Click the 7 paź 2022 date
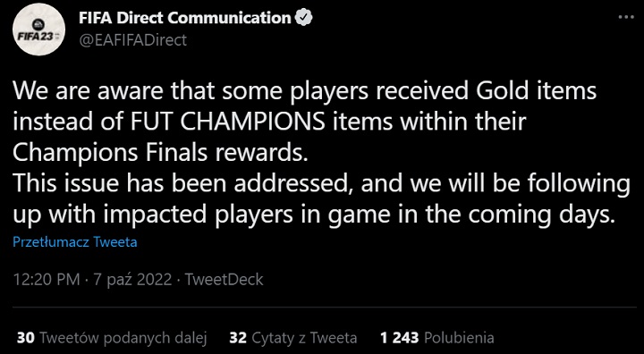Viewport: 644px width, 354px height. pyautogui.click(x=132, y=280)
